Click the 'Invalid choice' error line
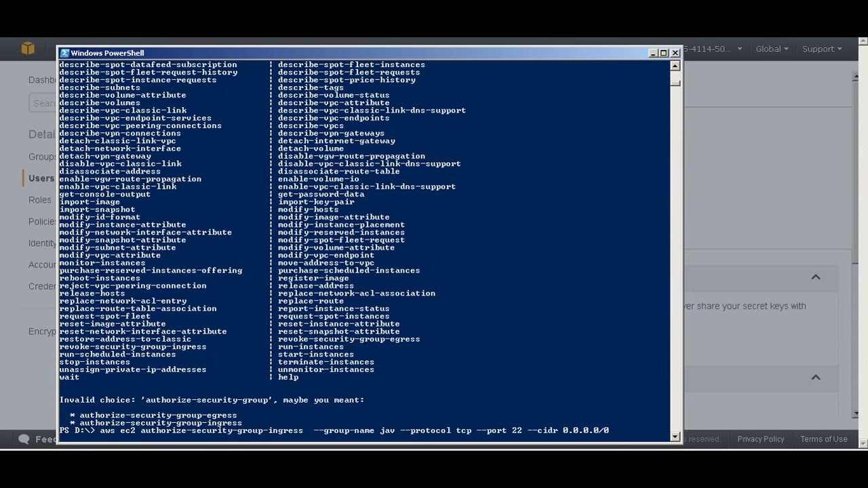The width and height of the screenshot is (868, 488). point(212,400)
